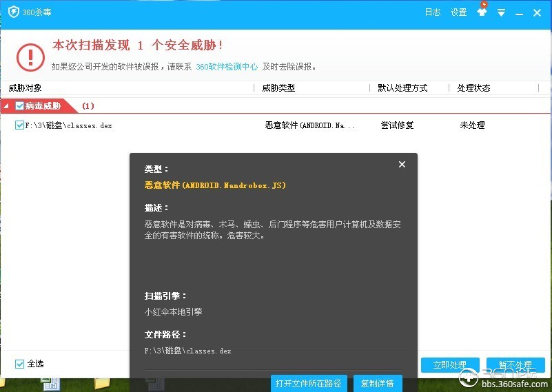Click the (1) threat count label

[x=88, y=106]
